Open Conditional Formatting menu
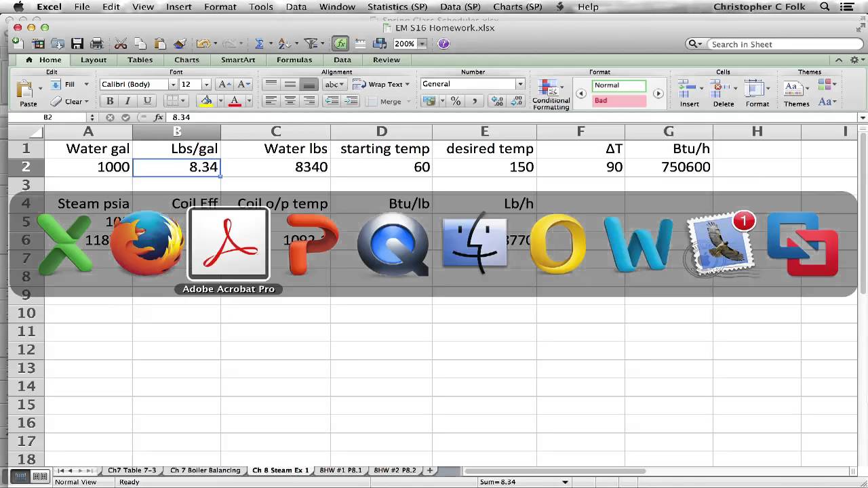 click(551, 94)
